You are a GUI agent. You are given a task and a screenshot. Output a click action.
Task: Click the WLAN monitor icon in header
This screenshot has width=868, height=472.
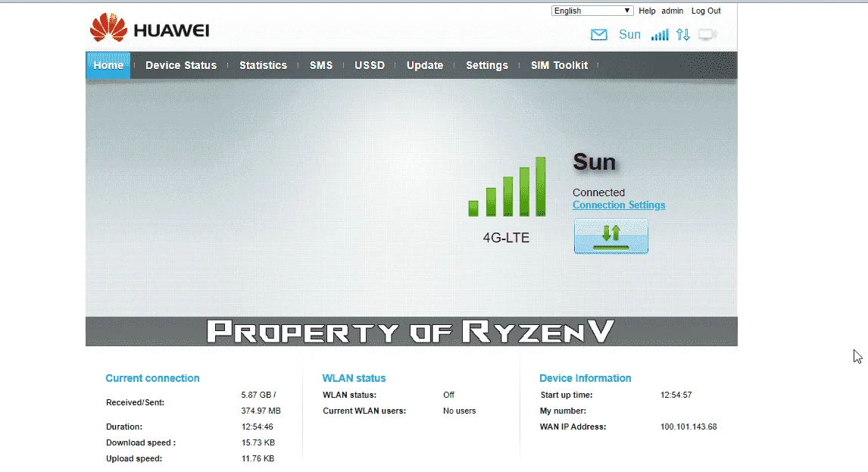click(x=707, y=35)
